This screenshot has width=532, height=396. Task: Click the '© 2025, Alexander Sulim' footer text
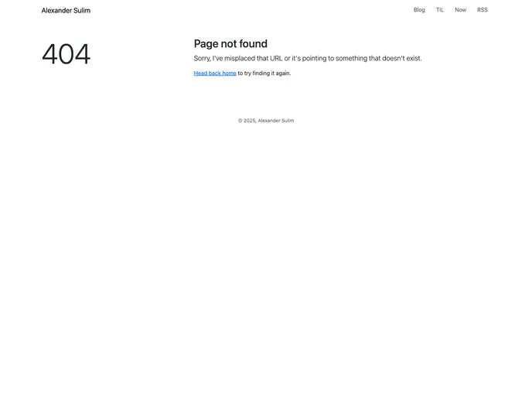[266, 121]
